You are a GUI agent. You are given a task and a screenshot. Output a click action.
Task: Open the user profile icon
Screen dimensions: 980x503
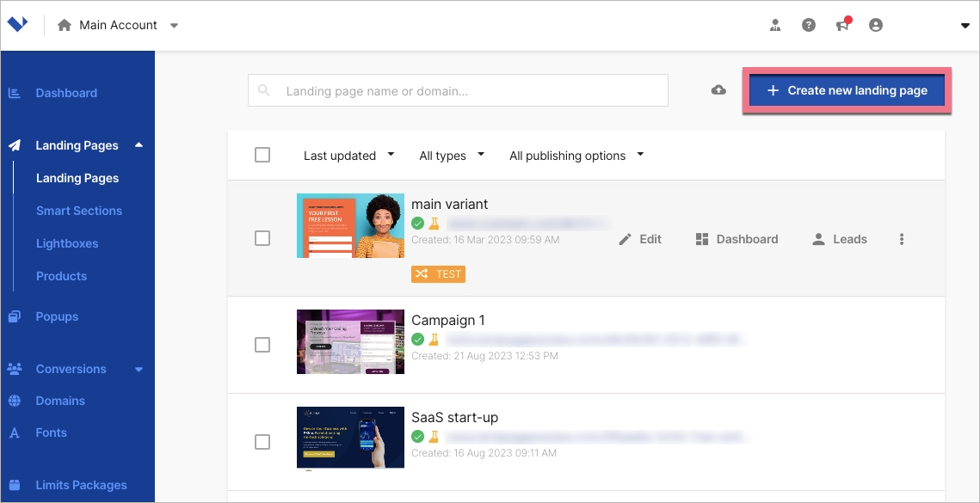[876, 25]
